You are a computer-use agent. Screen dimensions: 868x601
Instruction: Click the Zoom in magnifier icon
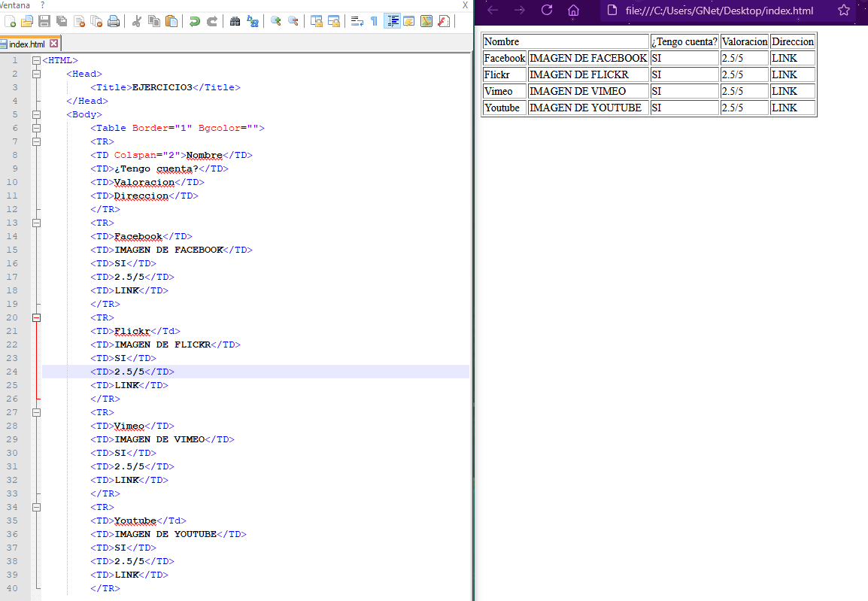click(275, 21)
